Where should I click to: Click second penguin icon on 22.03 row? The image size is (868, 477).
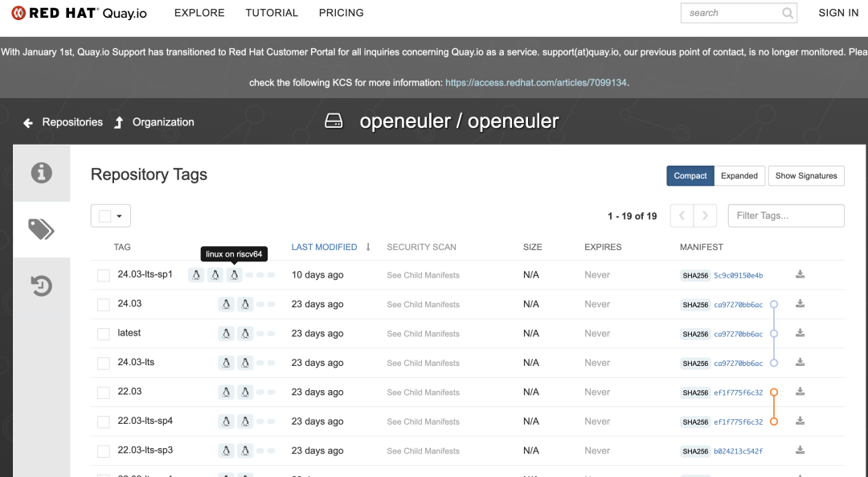tap(245, 393)
